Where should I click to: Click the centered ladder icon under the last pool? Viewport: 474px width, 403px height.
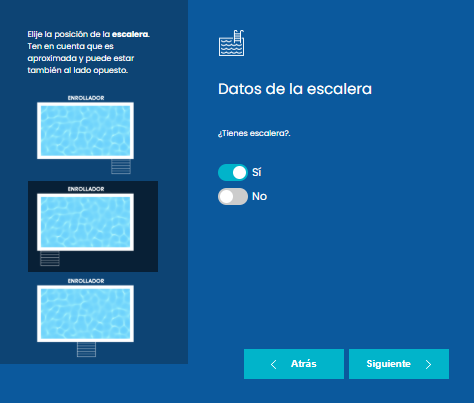point(86,349)
